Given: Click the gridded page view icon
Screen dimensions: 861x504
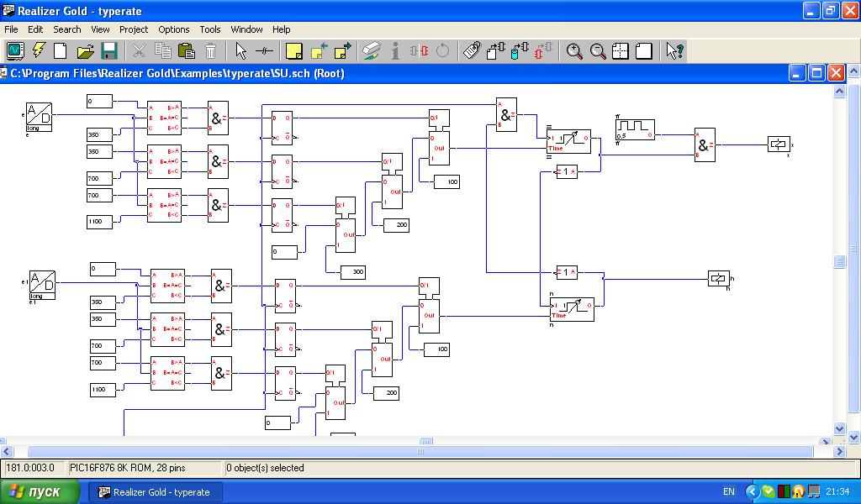Looking at the screenshot, I should click(x=621, y=51).
